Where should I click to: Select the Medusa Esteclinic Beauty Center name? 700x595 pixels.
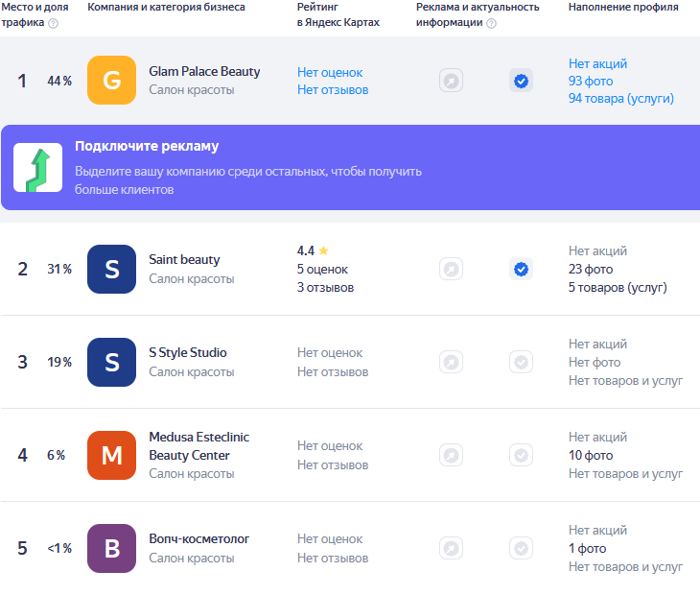(199, 446)
